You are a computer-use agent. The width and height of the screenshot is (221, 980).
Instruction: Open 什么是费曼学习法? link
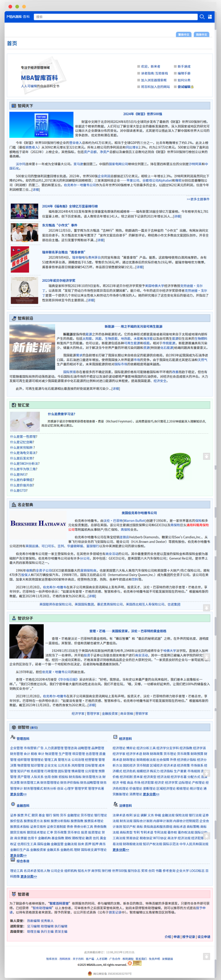(61, 414)
